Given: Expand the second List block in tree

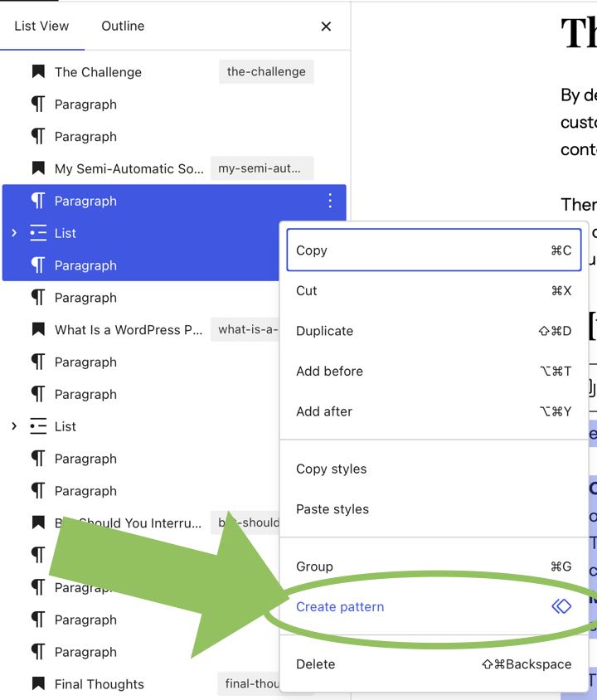Looking at the screenshot, I should click(14, 426).
